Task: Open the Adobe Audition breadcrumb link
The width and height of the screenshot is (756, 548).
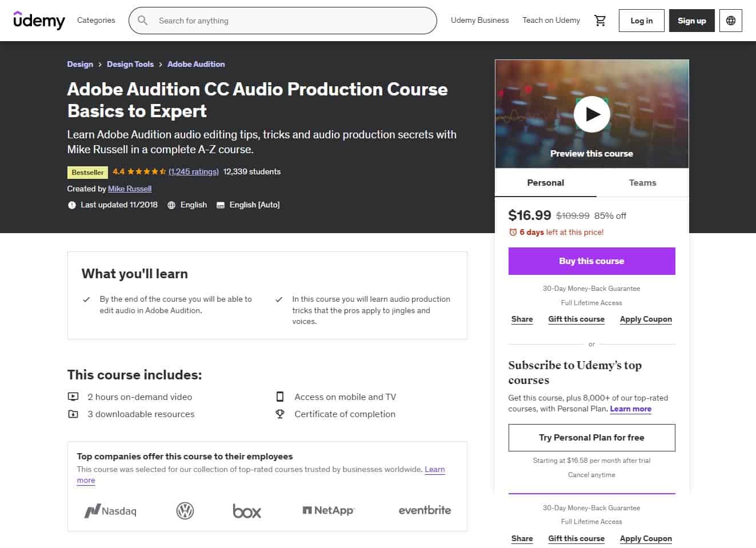Action: pos(196,64)
